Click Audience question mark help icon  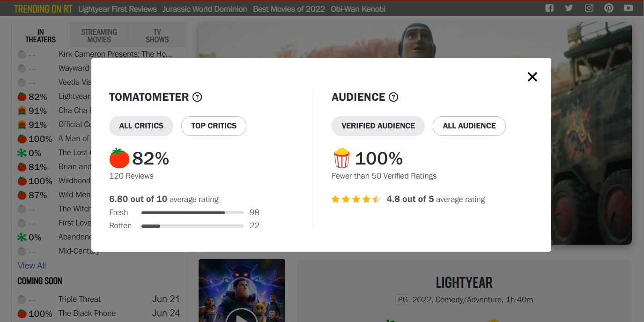[x=393, y=97]
